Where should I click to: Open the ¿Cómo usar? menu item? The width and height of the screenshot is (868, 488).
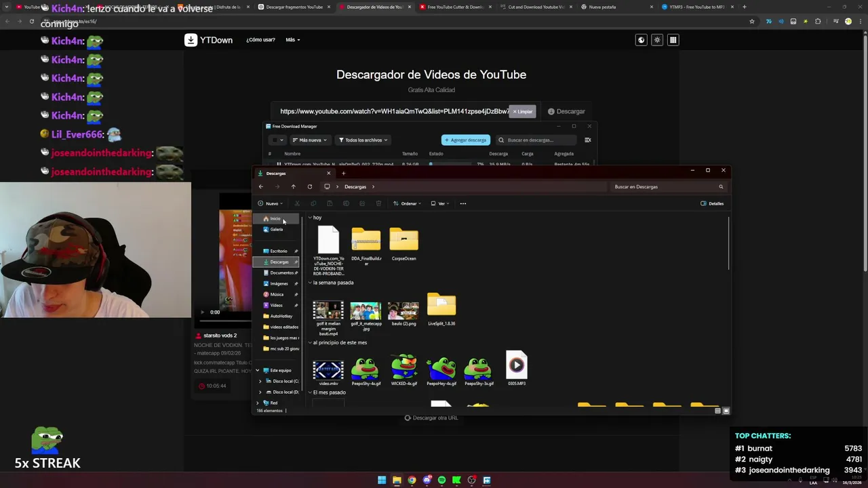260,40
